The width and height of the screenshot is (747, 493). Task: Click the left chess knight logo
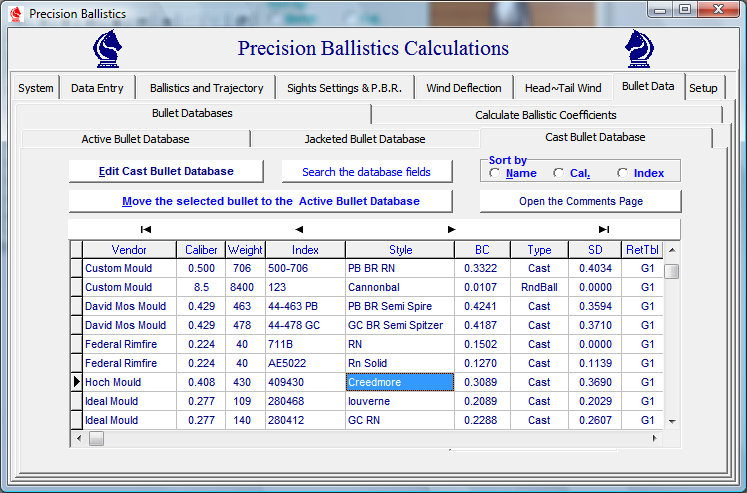[108, 49]
